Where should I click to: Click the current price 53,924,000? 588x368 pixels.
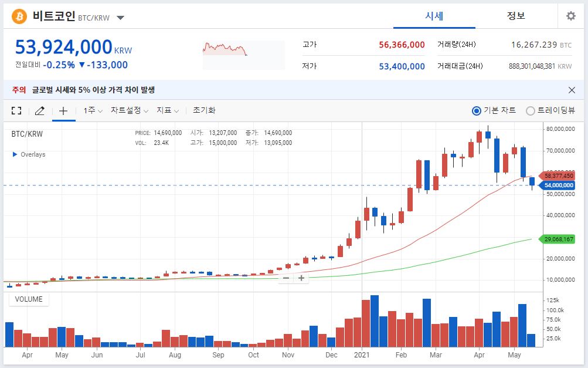coord(64,47)
